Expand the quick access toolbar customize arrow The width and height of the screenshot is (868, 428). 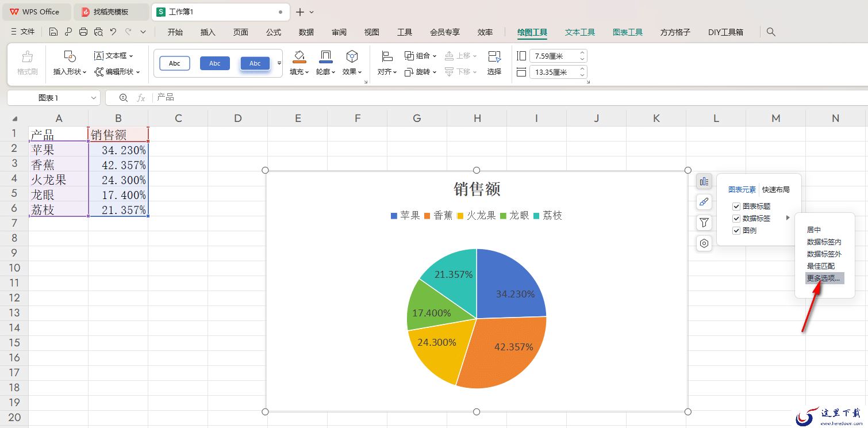tap(143, 32)
